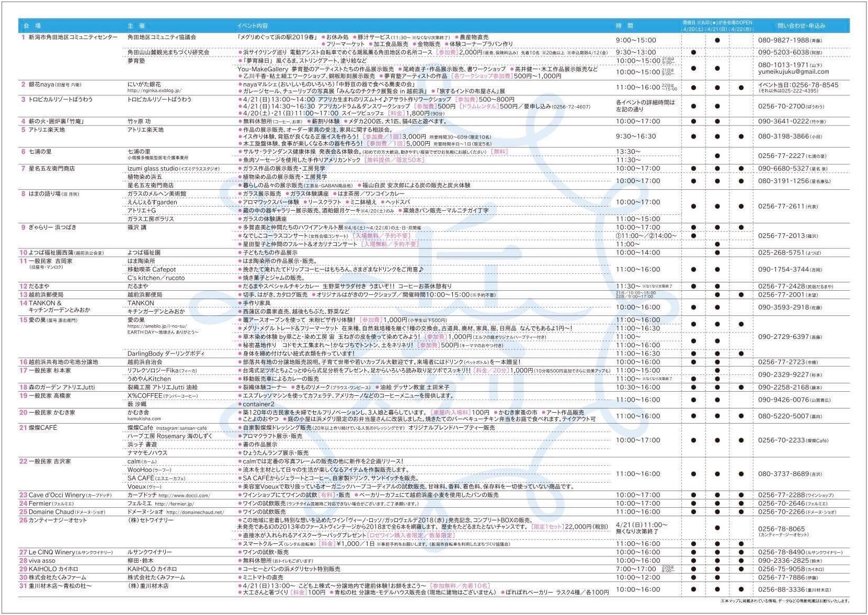The image size is (868, 615).
Task: Open URL 'http://domainechaud.net/'
Action: coord(195,512)
